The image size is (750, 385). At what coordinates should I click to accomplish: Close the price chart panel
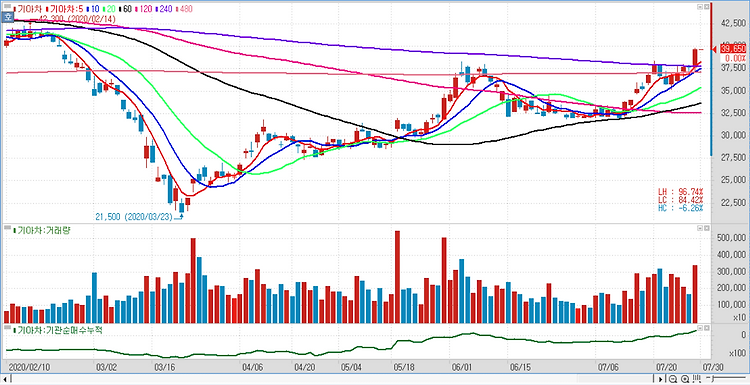706,7
